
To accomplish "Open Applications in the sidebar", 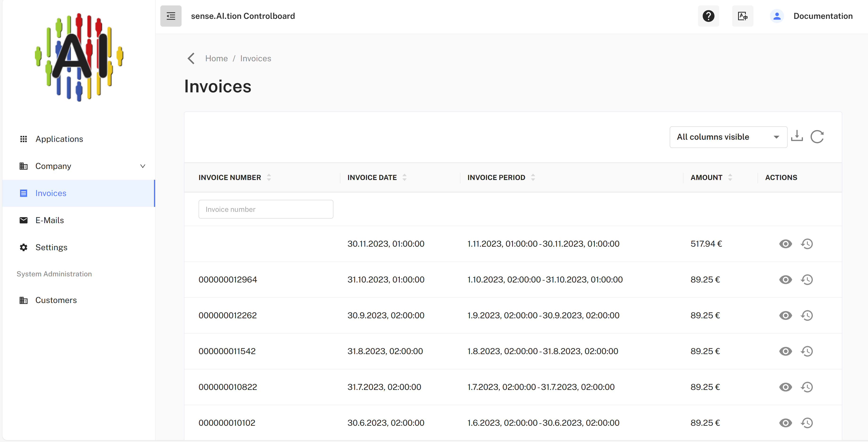I will coord(79,139).
